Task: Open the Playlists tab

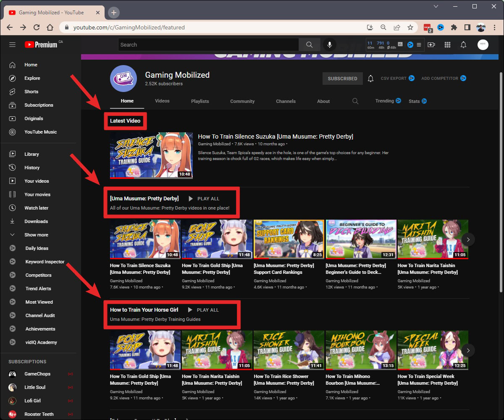Action: 200,101
